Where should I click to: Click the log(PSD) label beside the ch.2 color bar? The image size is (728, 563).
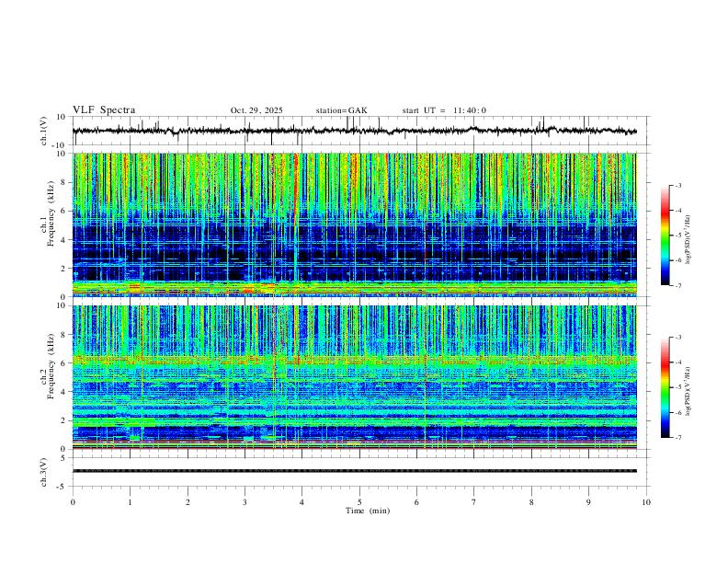pos(688,391)
